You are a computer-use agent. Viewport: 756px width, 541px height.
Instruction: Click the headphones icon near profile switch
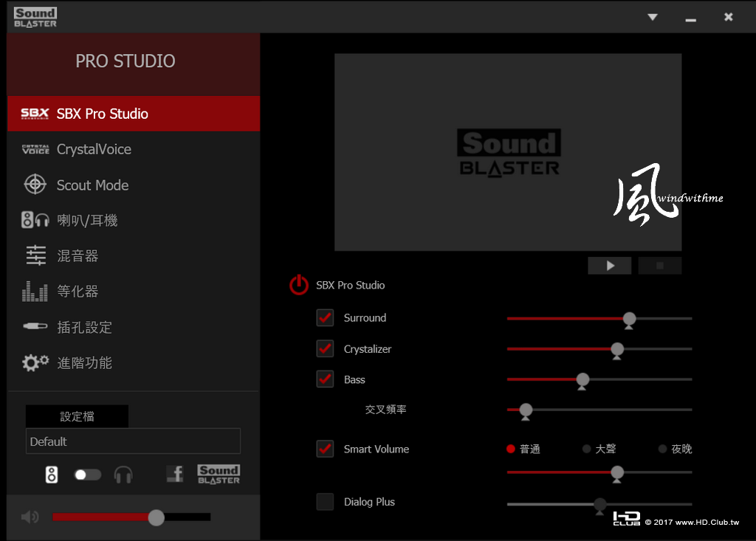(123, 475)
